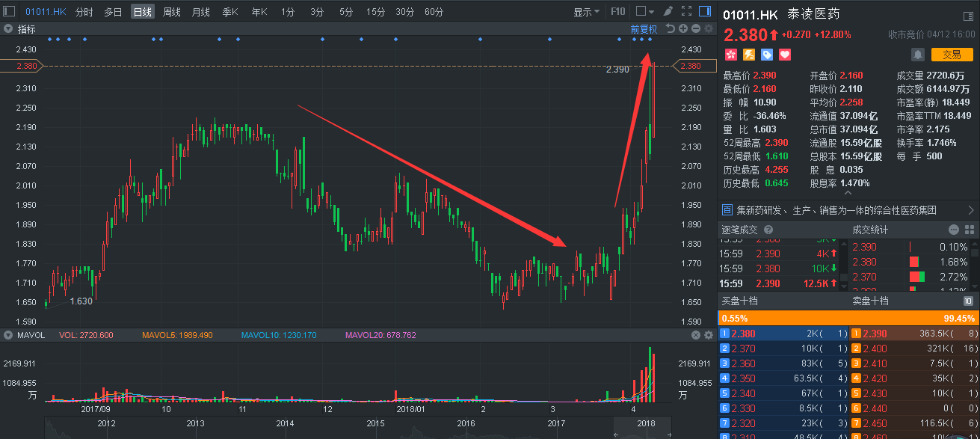The height and width of the screenshot is (439, 980).
Task: Zoom out the chart with minus icon
Action: coord(696,29)
